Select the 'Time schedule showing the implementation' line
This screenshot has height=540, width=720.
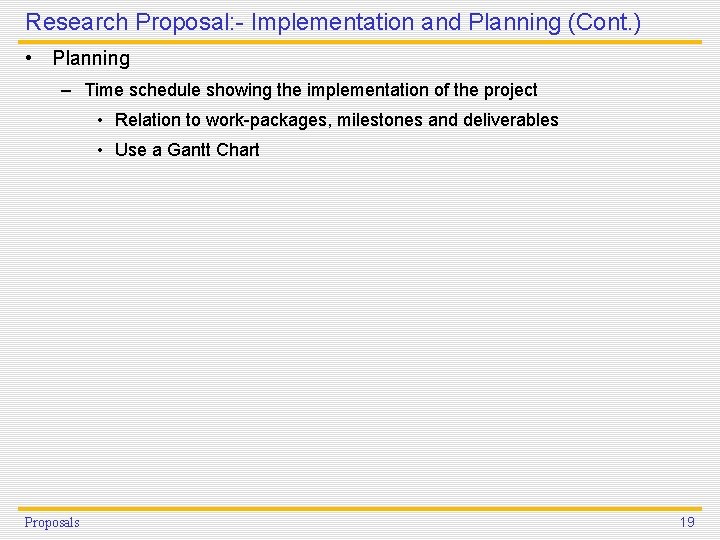310,90
